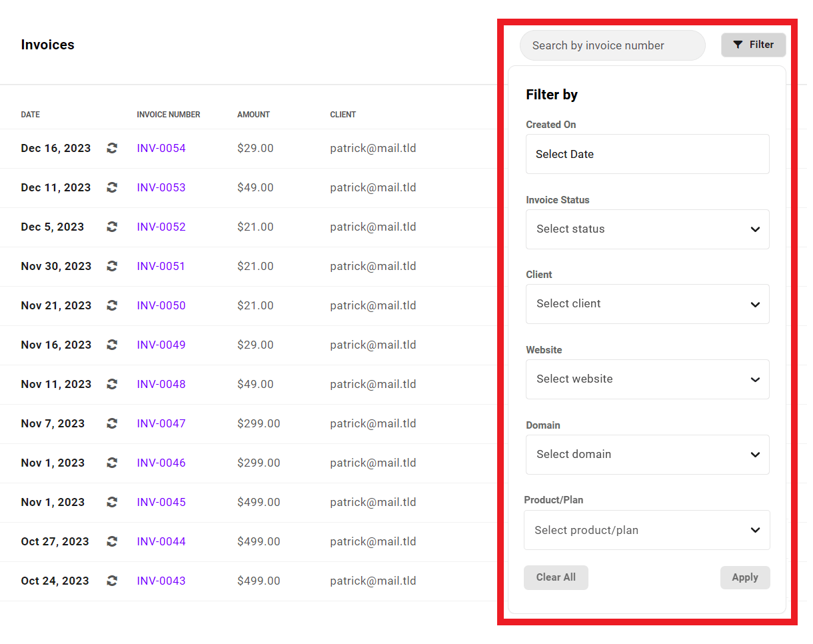Click the DATE column header
813x644 pixels.
click(31, 115)
